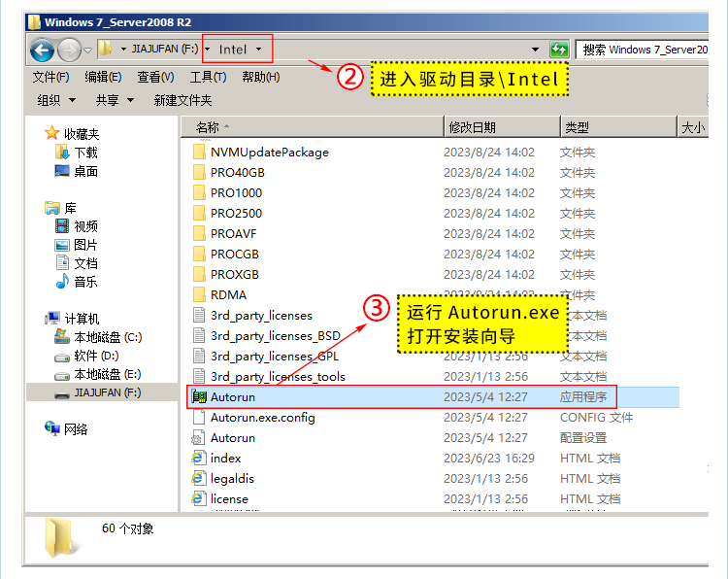728x579 pixels.
Task: Open the 查看(V) menu
Action: [155, 77]
